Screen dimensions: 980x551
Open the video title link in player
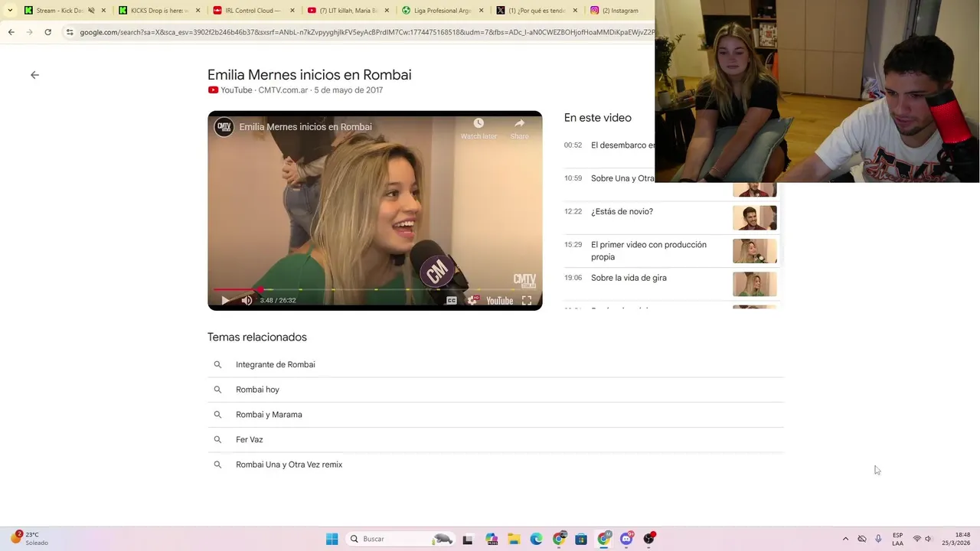click(x=305, y=127)
